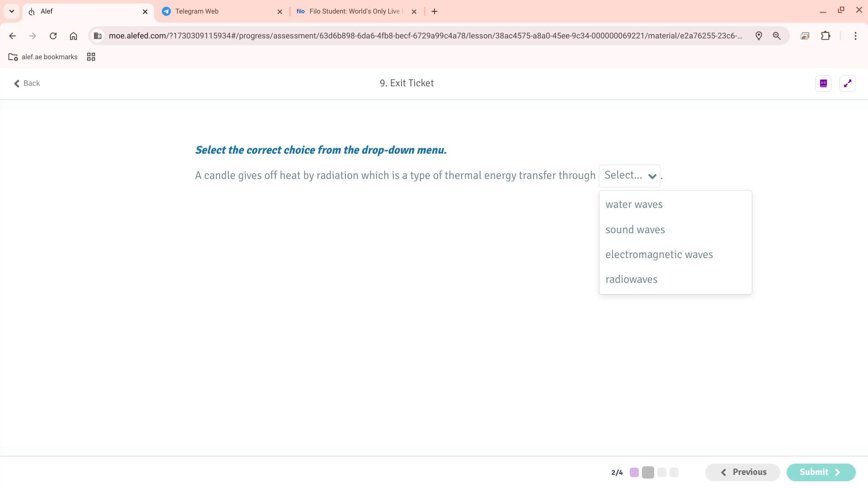This screenshot has width=868, height=488.
Task: Go to the Previous question
Action: (x=742, y=472)
